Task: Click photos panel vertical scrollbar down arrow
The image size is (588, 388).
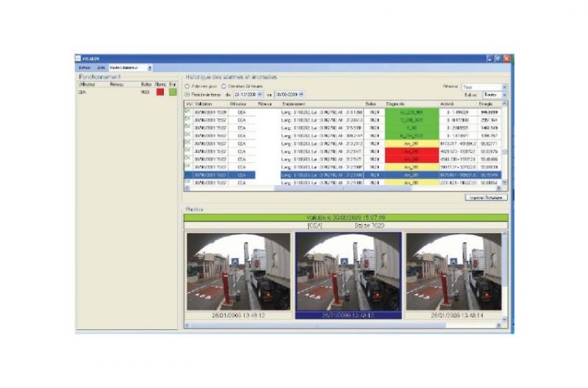Action: tap(505, 319)
